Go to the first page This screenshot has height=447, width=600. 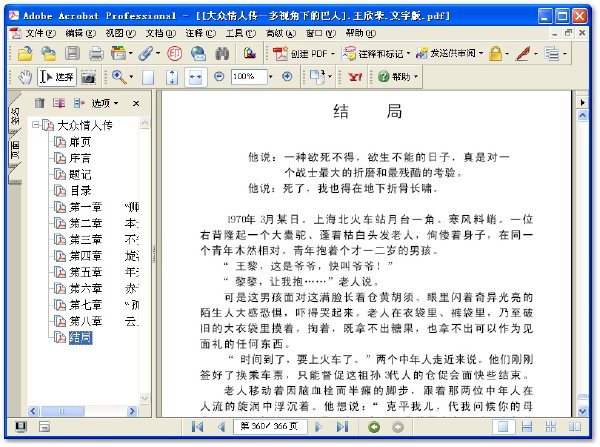tap(197, 427)
